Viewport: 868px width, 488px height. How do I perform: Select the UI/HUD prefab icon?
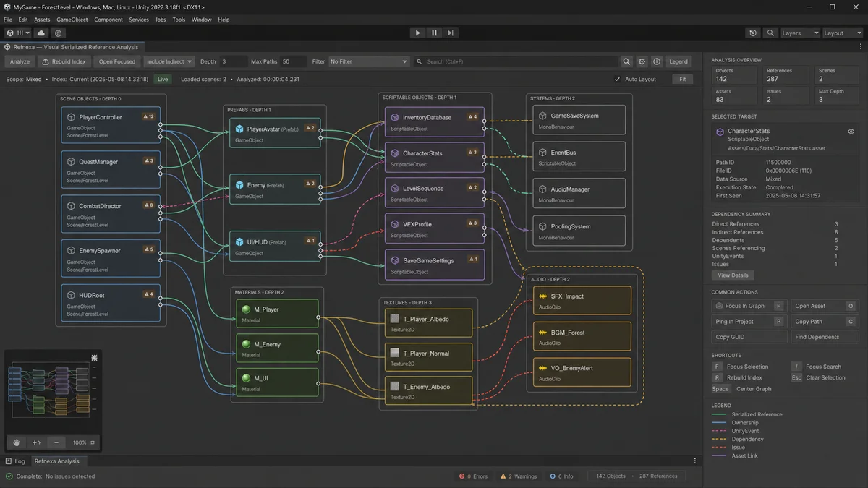(239, 241)
